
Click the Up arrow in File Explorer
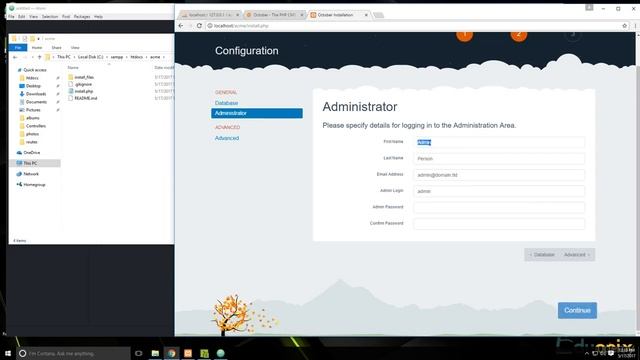pyautogui.click(x=40, y=57)
